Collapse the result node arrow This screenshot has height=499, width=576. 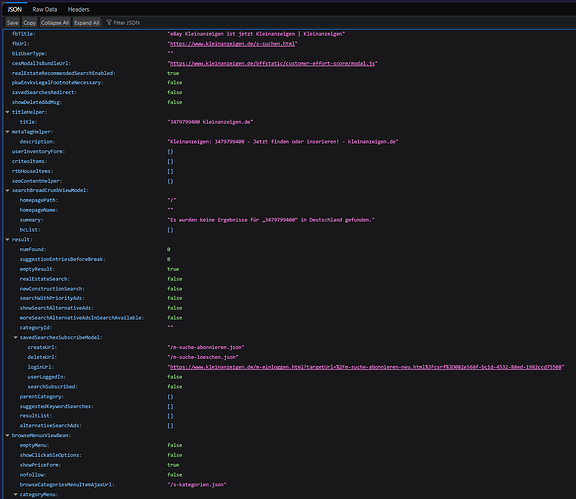(x=7, y=239)
